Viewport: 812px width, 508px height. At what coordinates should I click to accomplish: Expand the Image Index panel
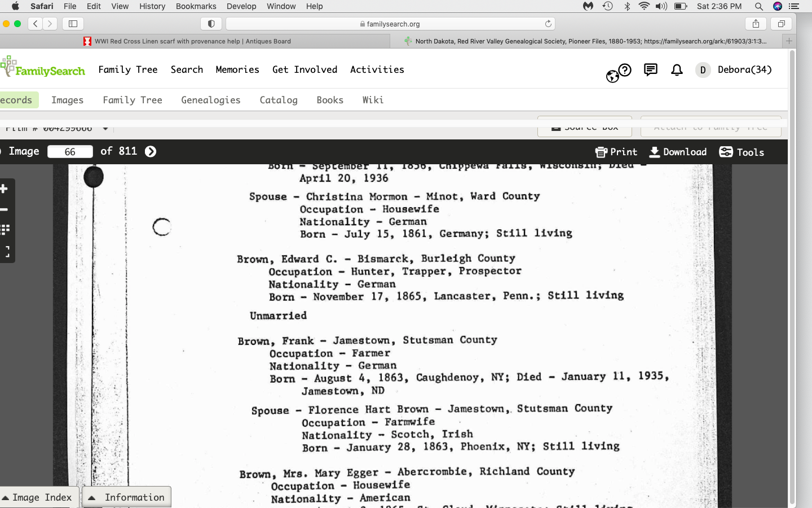[x=37, y=497]
